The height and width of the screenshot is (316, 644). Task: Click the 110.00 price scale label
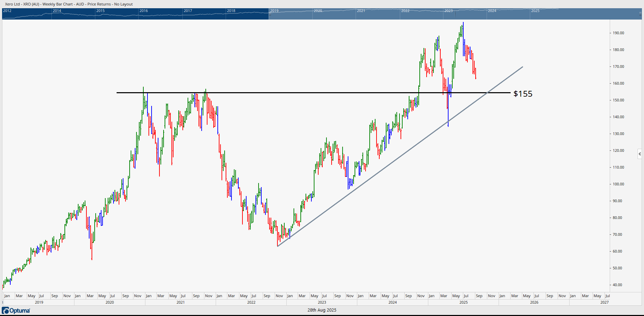click(619, 168)
